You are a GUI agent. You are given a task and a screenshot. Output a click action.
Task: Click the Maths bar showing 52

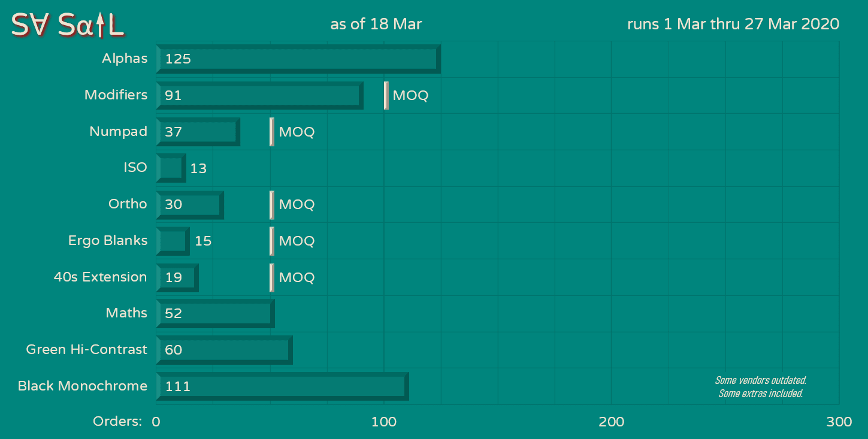click(215, 313)
